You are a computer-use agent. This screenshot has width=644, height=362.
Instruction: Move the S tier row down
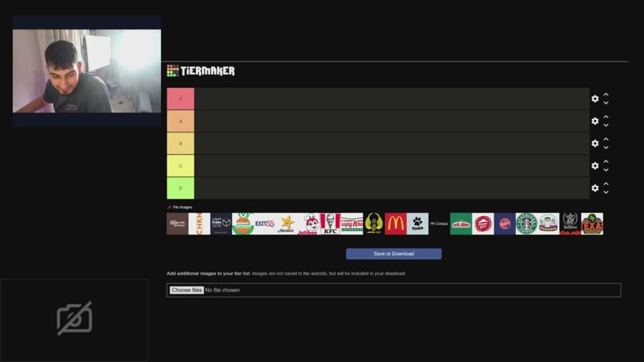(x=606, y=103)
